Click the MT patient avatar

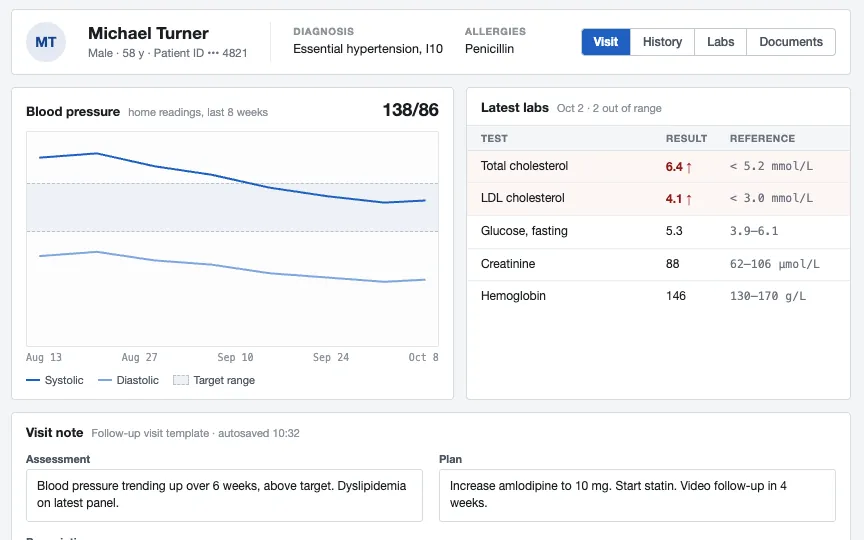click(46, 42)
